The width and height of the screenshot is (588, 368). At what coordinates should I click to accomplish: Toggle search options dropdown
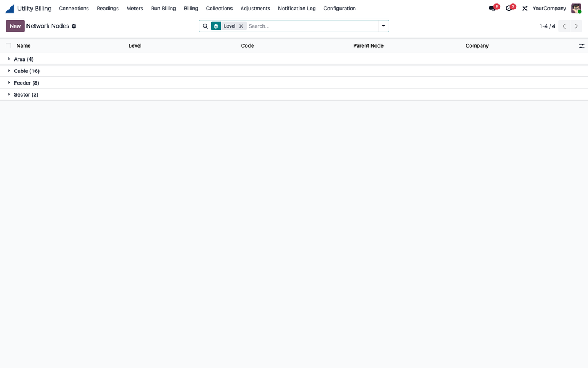[383, 26]
